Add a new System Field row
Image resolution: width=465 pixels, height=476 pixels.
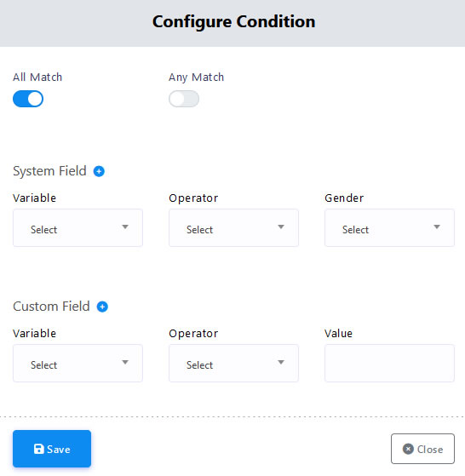[x=99, y=171]
